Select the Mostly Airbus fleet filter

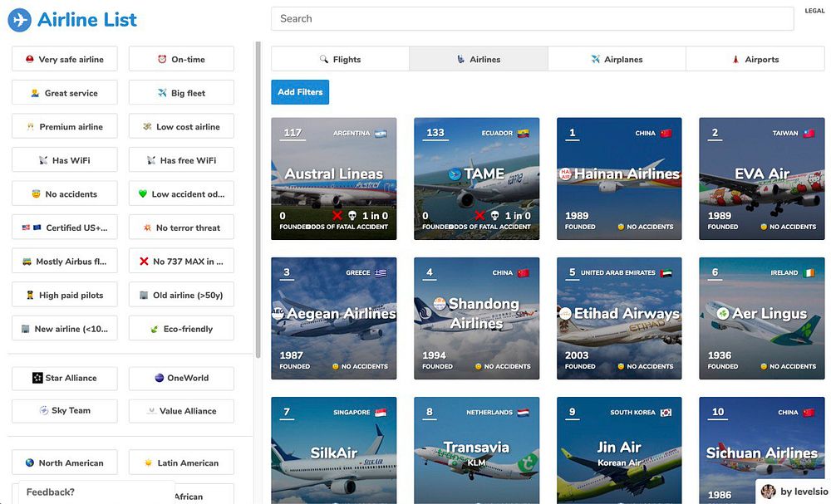tap(65, 261)
